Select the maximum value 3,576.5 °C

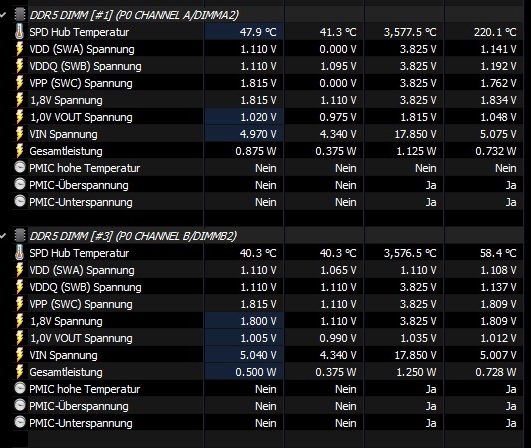click(x=410, y=253)
